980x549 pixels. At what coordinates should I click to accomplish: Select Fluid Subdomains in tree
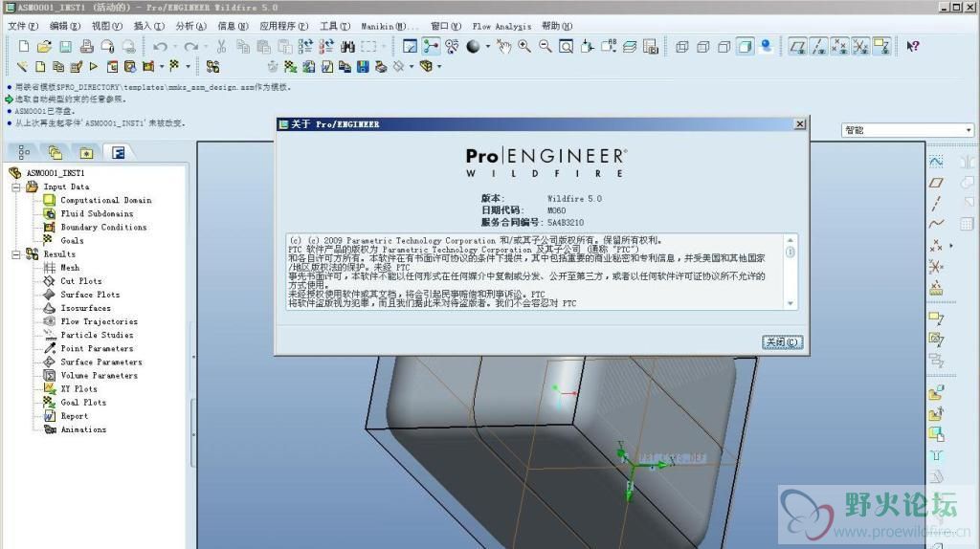click(97, 213)
